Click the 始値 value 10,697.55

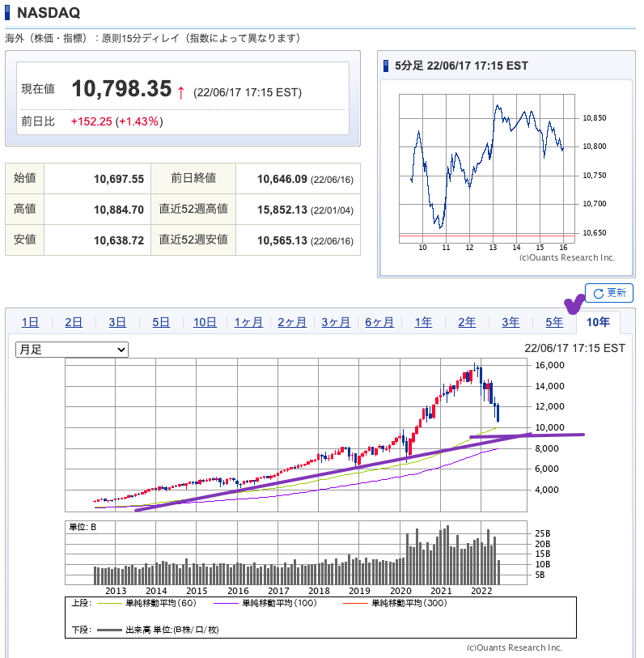119,179
